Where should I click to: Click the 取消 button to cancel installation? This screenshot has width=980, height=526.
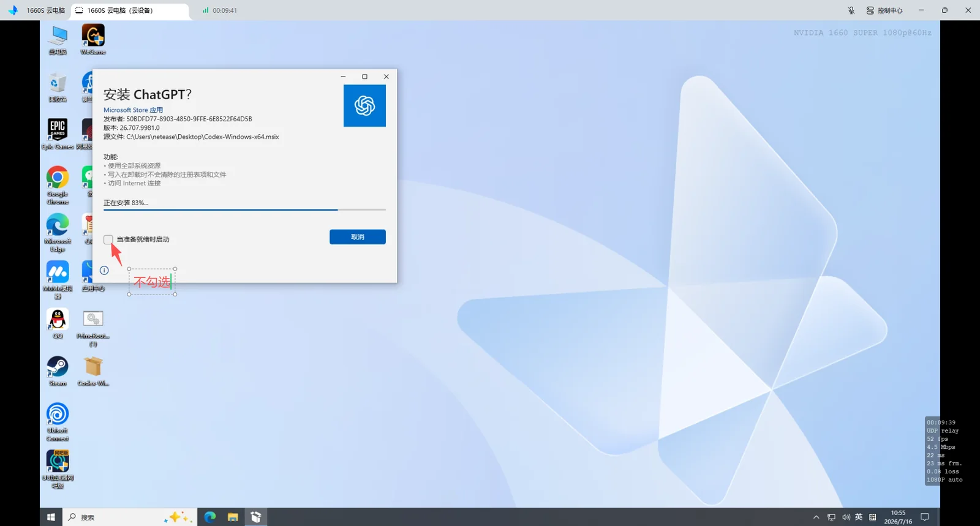[358, 237]
